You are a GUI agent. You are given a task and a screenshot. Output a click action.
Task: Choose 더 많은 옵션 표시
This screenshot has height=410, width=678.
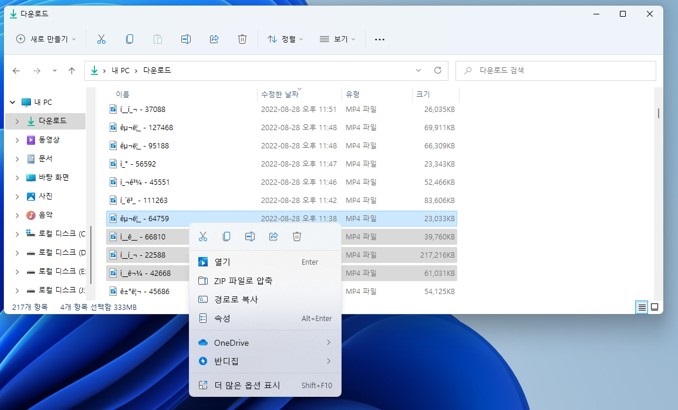(x=265, y=385)
